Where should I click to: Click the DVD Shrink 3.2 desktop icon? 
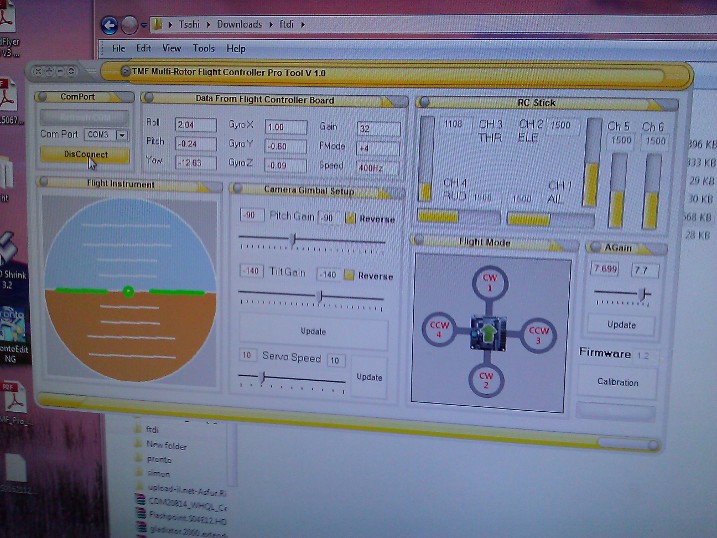[x=11, y=261]
